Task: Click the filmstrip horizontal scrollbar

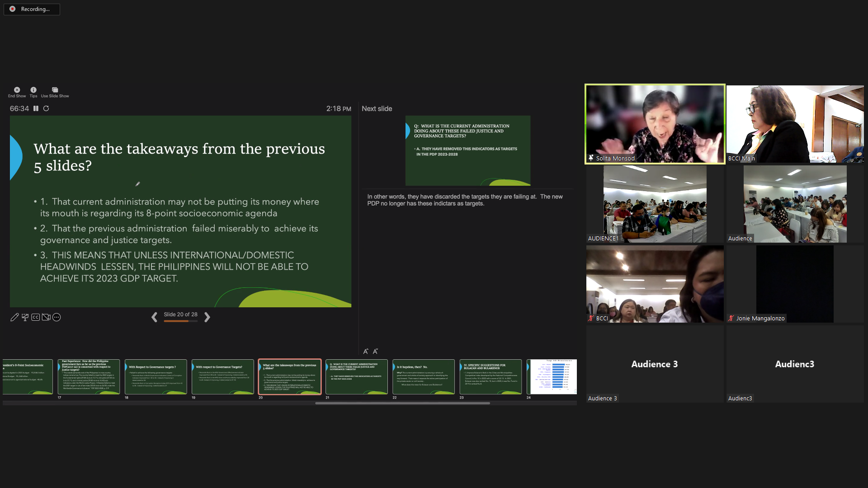Action: coord(402,403)
